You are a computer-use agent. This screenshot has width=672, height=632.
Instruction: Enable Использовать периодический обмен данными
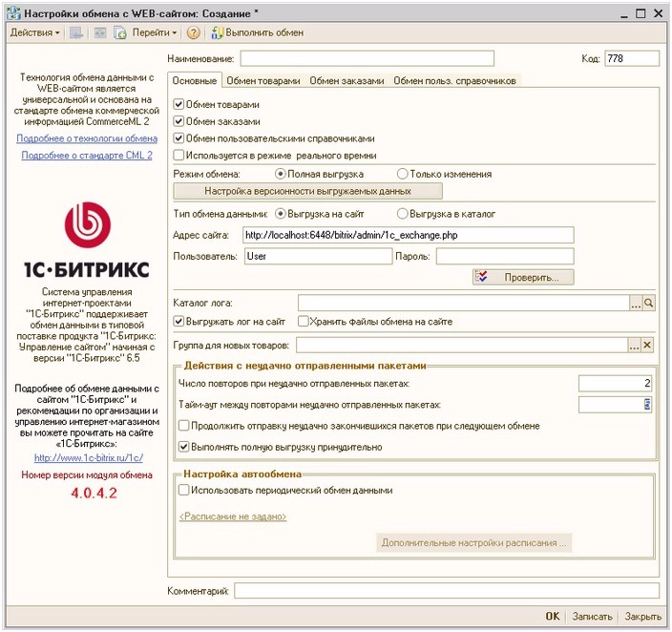[184, 490]
